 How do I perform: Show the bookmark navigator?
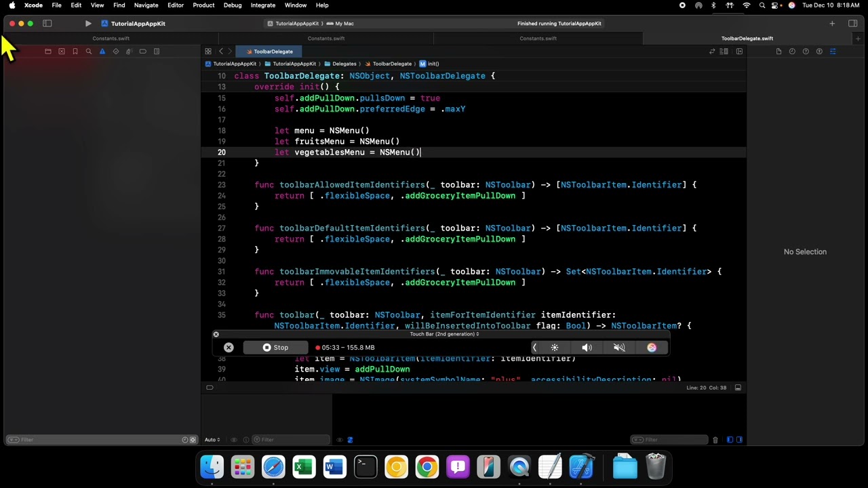pos(75,52)
